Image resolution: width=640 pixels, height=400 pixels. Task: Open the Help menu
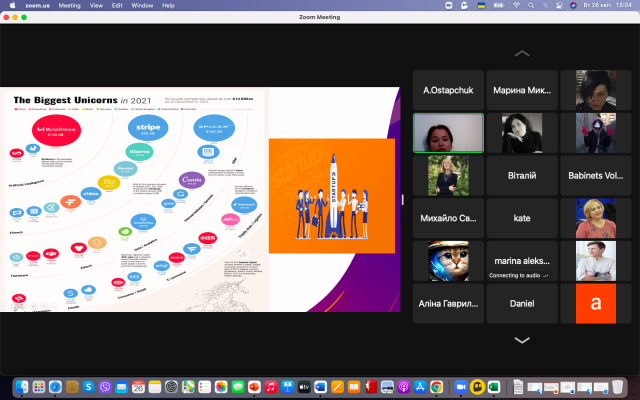tap(168, 5)
